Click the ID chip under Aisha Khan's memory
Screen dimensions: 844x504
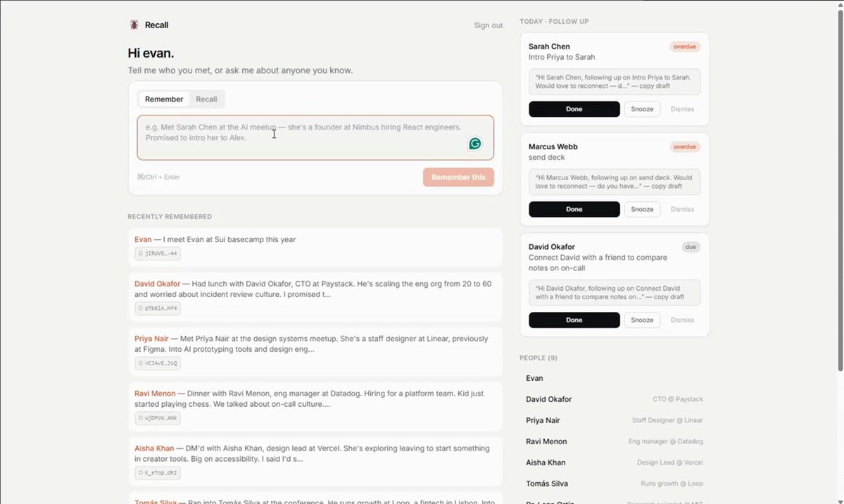point(158,473)
